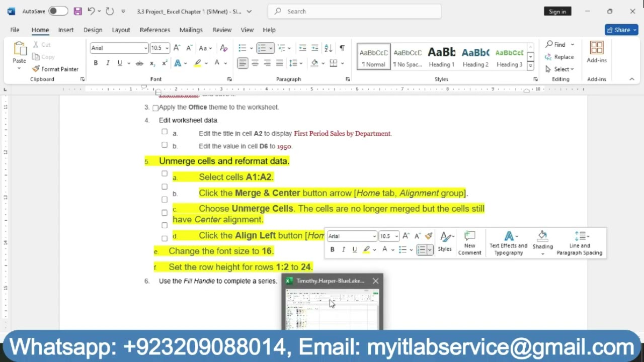Switch to the Insert ribbon tab
The height and width of the screenshot is (362, 644).
(65, 30)
